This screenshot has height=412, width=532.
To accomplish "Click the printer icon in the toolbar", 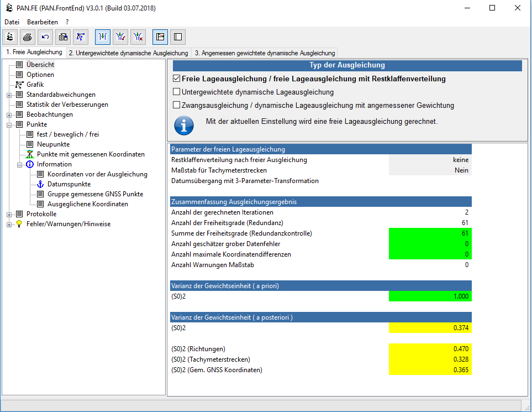I will [x=28, y=36].
